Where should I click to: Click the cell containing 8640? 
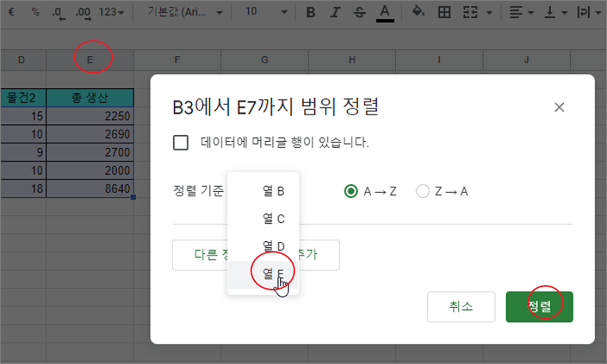[90, 188]
